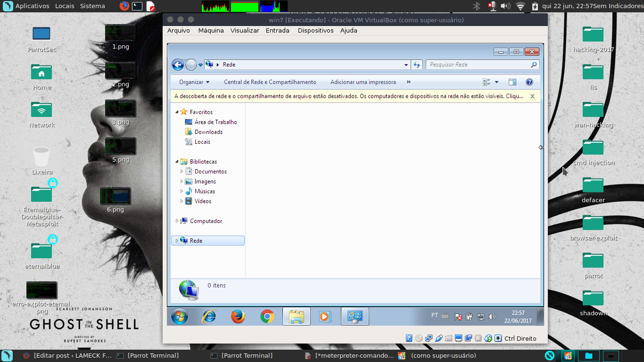Screen dimensions: 644x362
Task: Launch Firefox from Parrot top panel
Action: tap(124, 6)
